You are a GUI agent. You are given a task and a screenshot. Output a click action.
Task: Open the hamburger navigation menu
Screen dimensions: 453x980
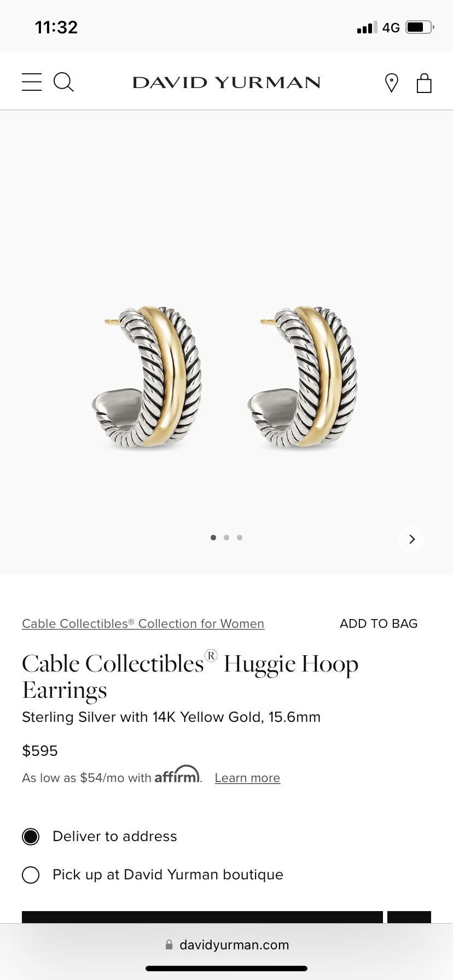pyautogui.click(x=32, y=82)
